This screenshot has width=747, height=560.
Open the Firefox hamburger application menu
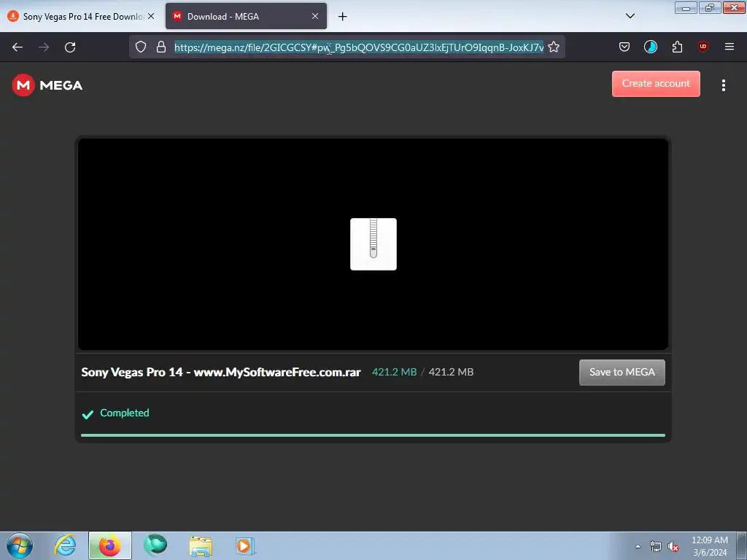point(729,47)
